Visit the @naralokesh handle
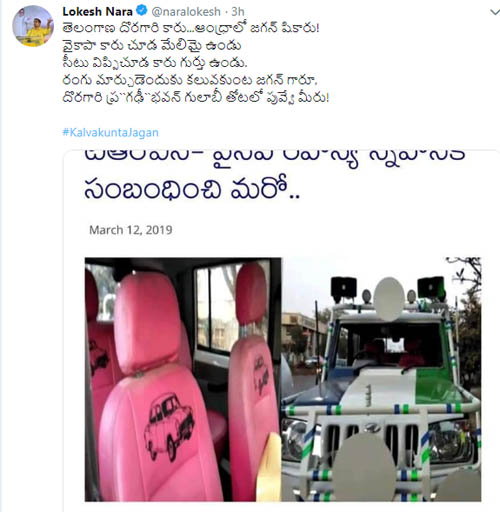This screenshot has width=500, height=512. [186, 12]
